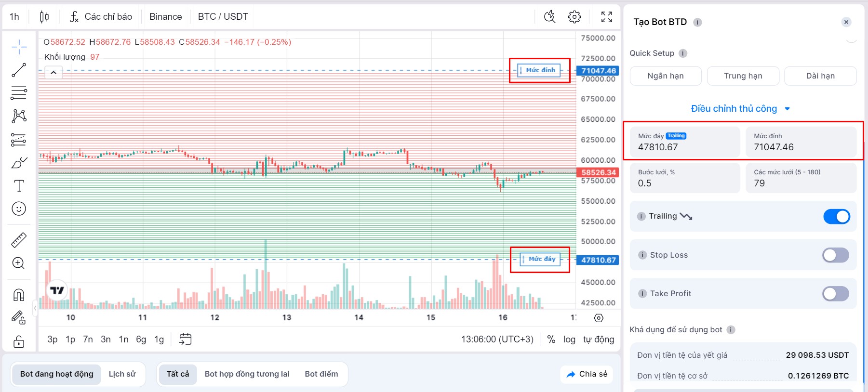Open candlestick chart type selector
The height and width of the screenshot is (392, 868).
(x=44, y=17)
